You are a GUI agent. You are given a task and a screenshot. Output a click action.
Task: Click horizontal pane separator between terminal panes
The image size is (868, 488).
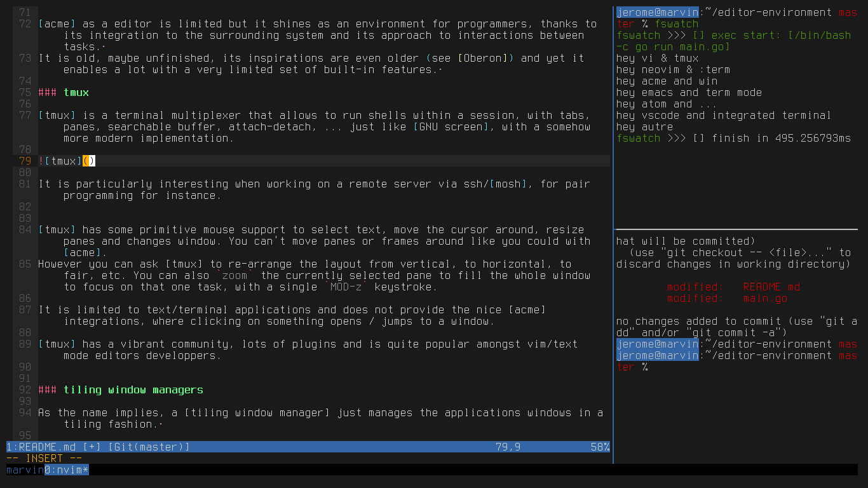coord(737,229)
